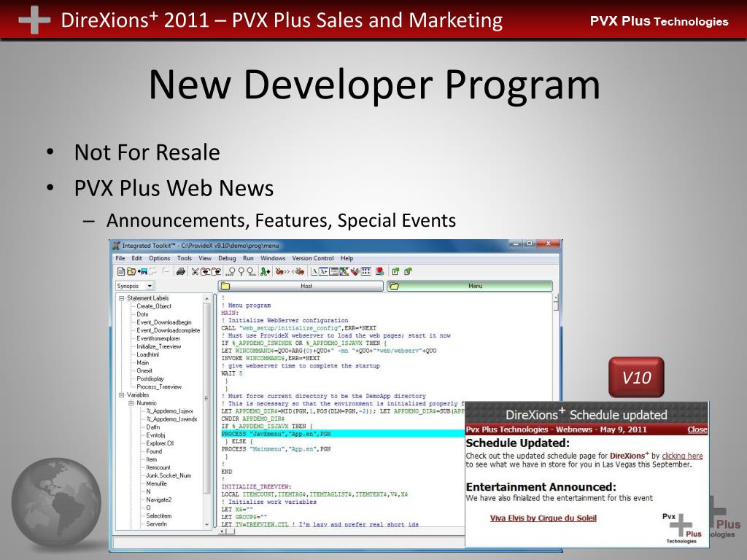Open the Version Control menu

(313, 258)
